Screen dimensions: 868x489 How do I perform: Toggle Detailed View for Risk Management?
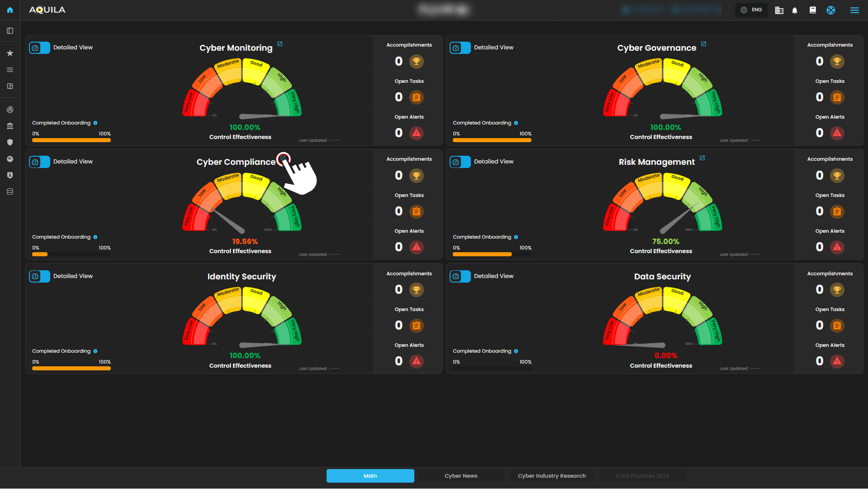(460, 162)
